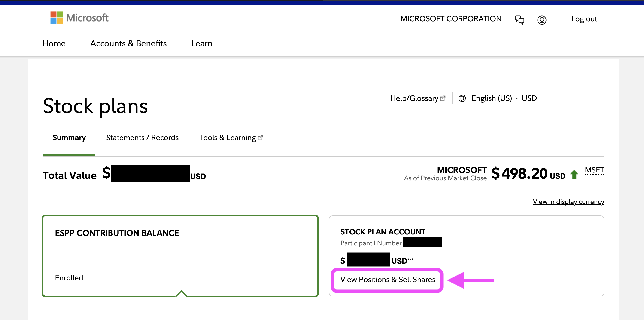Image resolution: width=644 pixels, height=320 pixels.
Task: Open the Learn menu
Action: [201, 43]
